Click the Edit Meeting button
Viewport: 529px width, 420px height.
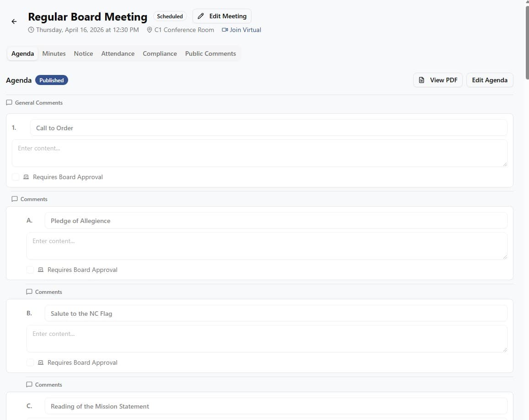(x=222, y=16)
